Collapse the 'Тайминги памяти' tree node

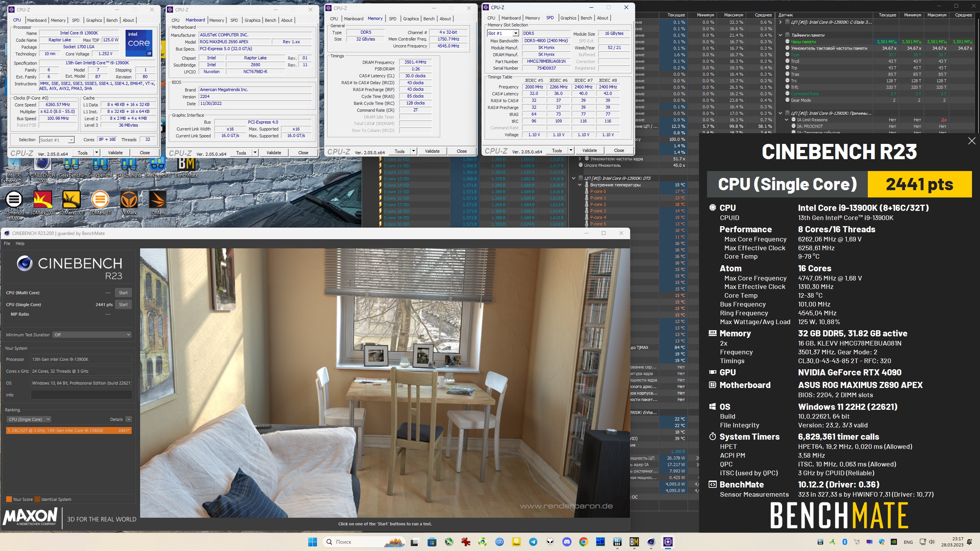(x=781, y=35)
